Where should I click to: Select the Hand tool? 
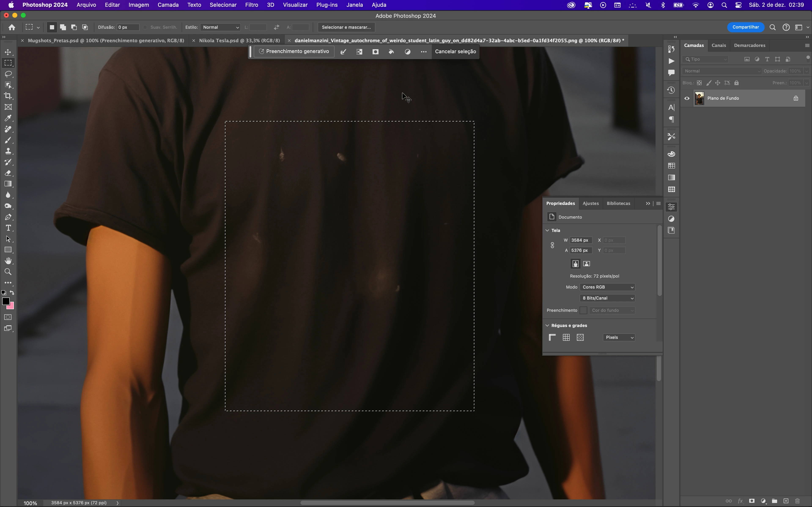point(8,261)
